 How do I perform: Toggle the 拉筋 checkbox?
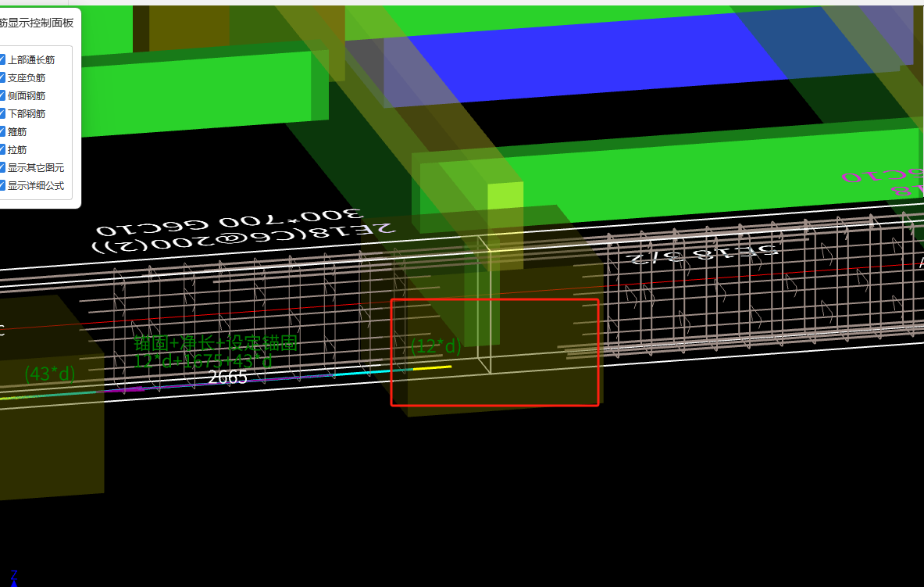[2, 150]
